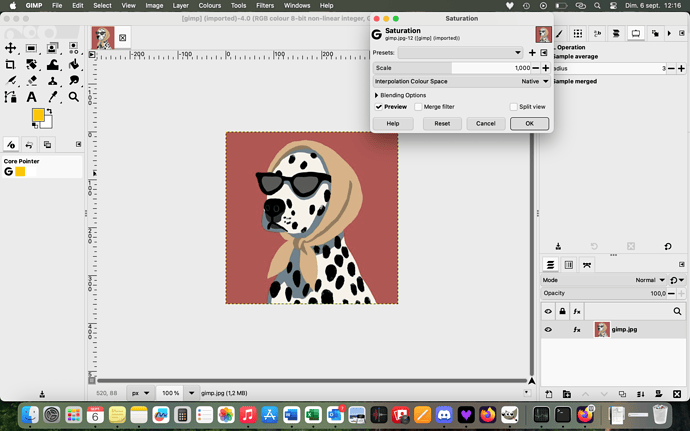Screen dimensions: 690x431
Task: Click Cancel in Saturation dialog
Action: [x=485, y=124]
